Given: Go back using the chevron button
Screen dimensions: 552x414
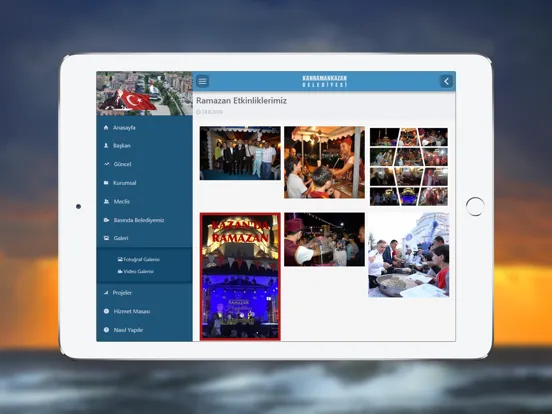Looking at the screenshot, I should pos(446,81).
